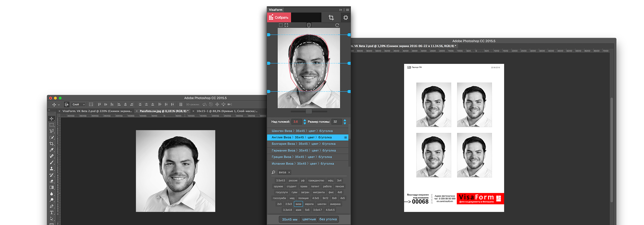Click the 'цветные' bottom button
Viewport: 644px width, 225px height.
click(309, 219)
